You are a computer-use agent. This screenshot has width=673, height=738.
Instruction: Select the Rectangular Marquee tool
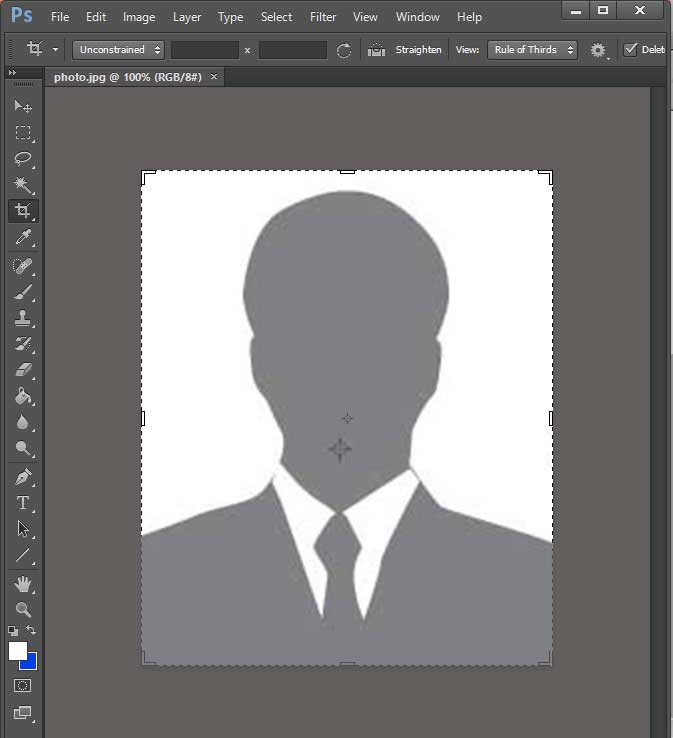(23, 133)
